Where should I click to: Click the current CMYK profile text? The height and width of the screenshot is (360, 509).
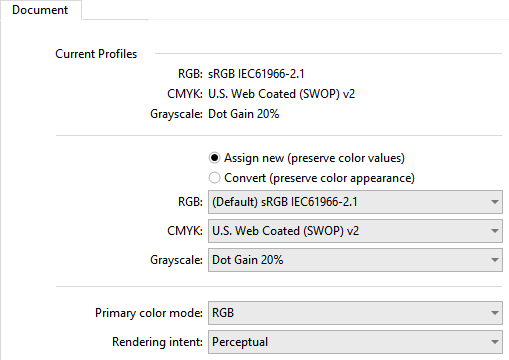pyautogui.click(x=282, y=94)
